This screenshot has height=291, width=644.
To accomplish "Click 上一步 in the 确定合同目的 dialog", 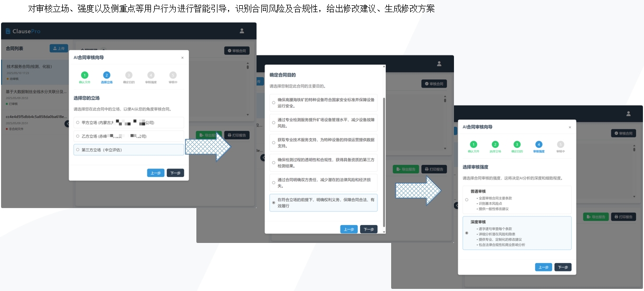I will tap(348, 229).
